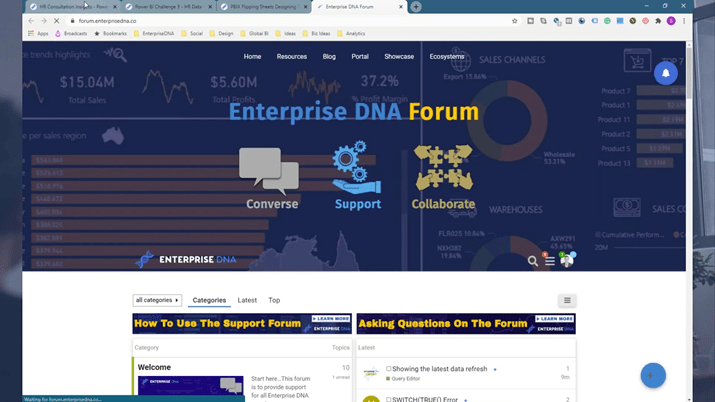The height and width of the screenshot is (402, 715).
Task: Expand the Social bookmark folder
Action: point(192,34)
